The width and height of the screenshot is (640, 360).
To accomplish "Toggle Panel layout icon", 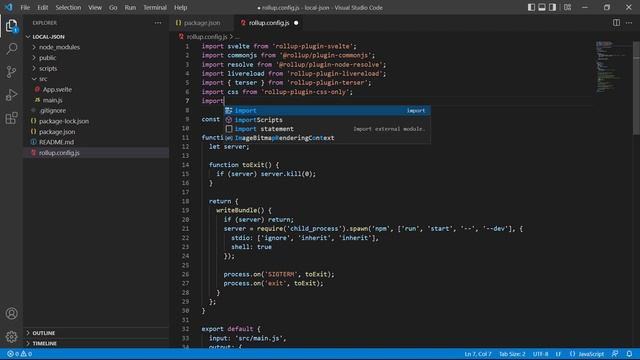I will coord(542,7).
